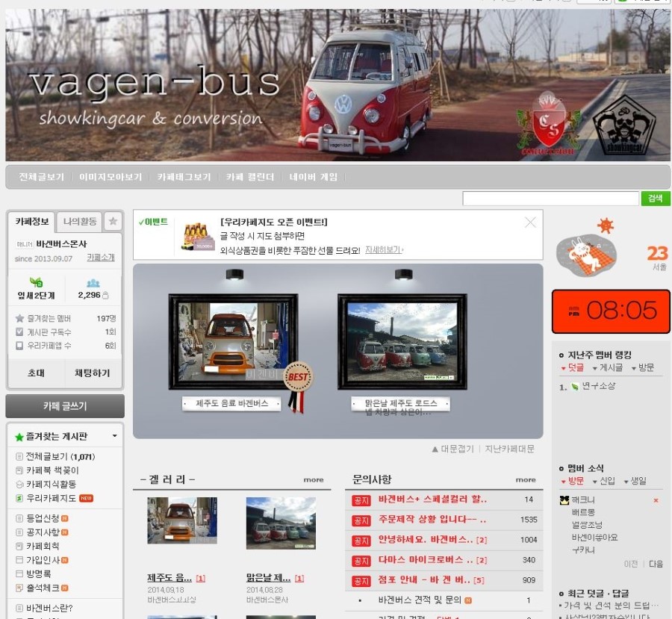
Task: Click 공지 badge on 점포 안내 row
Action: pyautogui.click(x=361, y=581)
